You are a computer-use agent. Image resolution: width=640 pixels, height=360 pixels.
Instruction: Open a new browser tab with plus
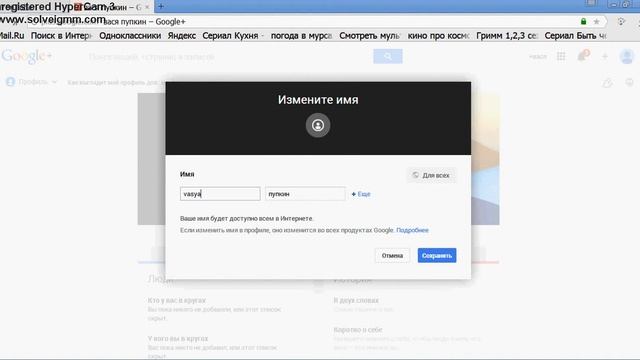click(161, 6)
